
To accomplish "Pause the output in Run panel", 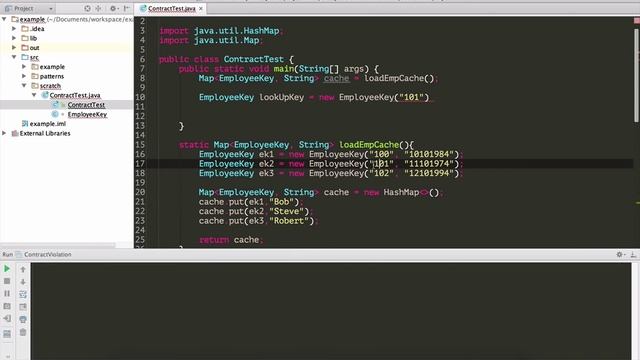I will pos(7,293).
